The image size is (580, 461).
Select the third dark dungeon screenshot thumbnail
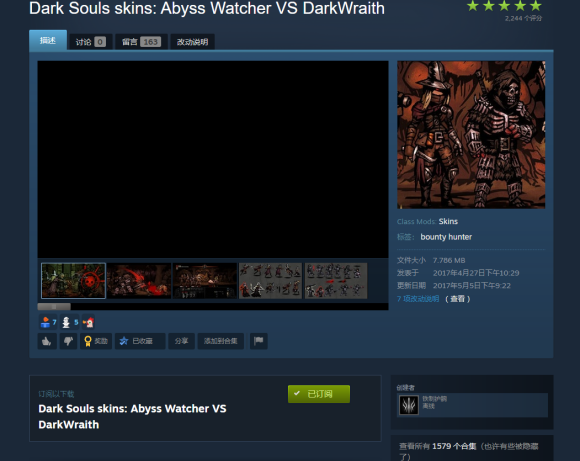[x=205, y=280]
